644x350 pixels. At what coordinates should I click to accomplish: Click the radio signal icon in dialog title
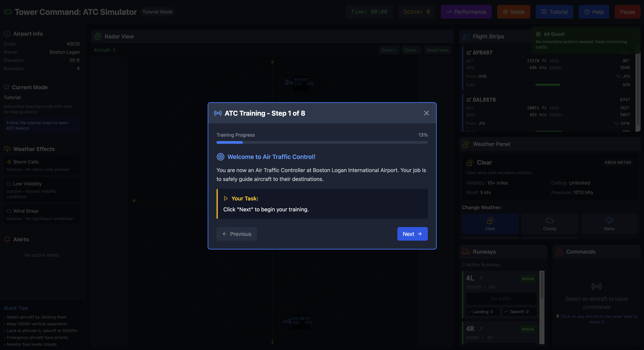click(218, 113)
